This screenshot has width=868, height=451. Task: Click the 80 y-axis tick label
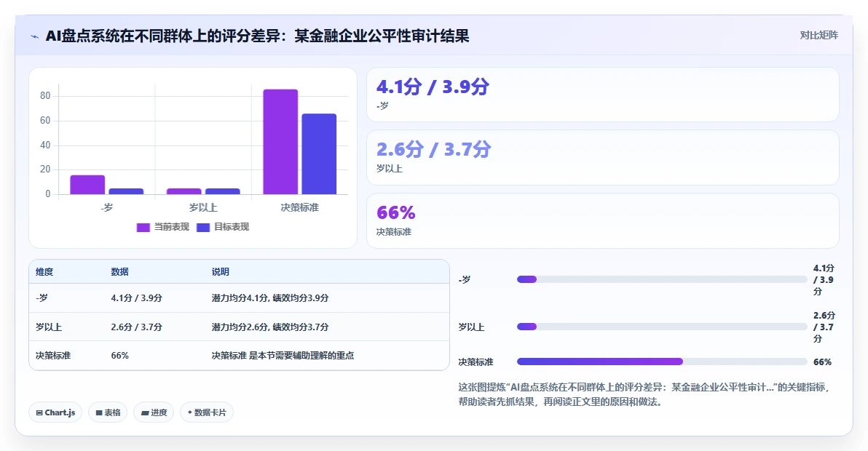pos(45,95)
